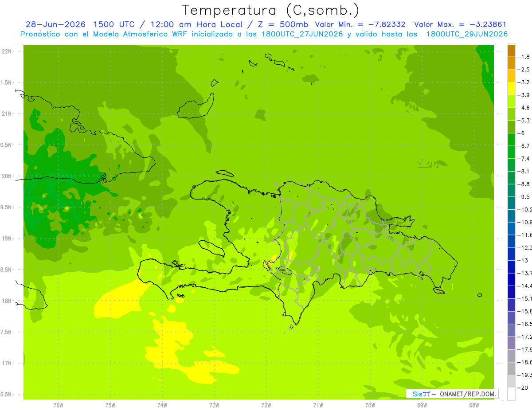Pick the legend swatch between -3.9 and -4.6

coord(511,102)
